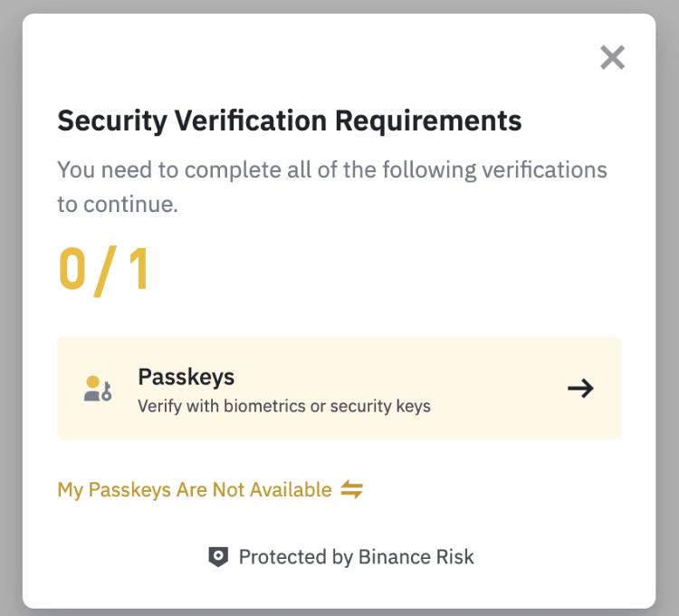Click the yellow "1" total count digit

tap(139, 270)
